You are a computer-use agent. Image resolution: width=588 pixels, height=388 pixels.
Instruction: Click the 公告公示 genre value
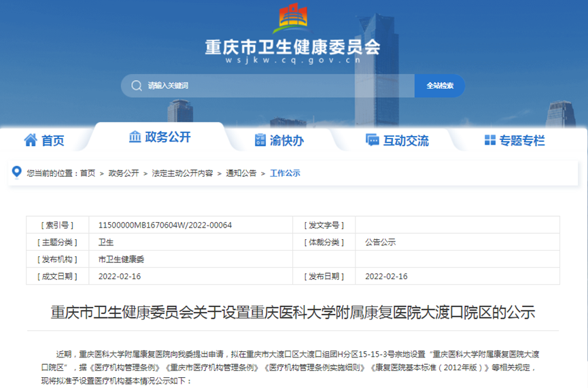380,242
